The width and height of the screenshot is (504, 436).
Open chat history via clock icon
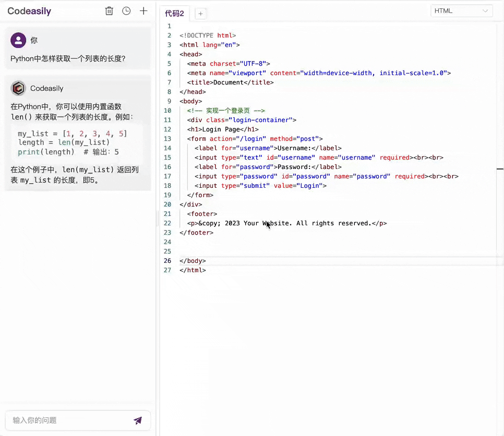[126, 10]
